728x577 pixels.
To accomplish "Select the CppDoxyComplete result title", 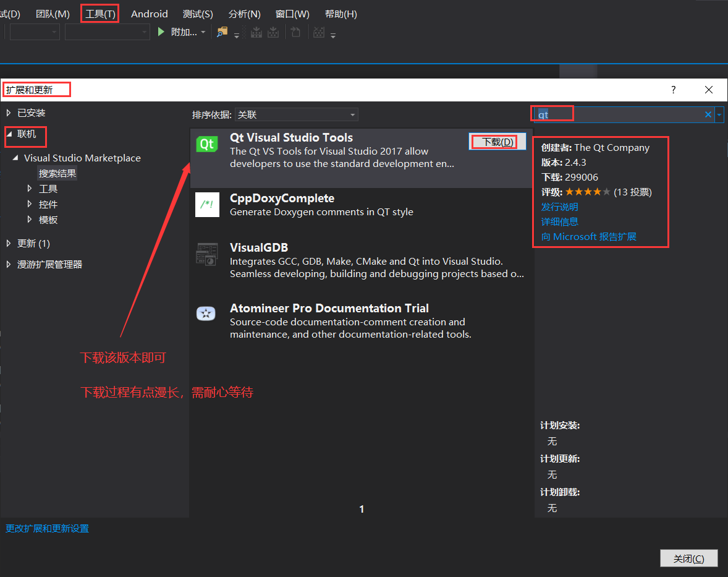I will pos(282,198).
